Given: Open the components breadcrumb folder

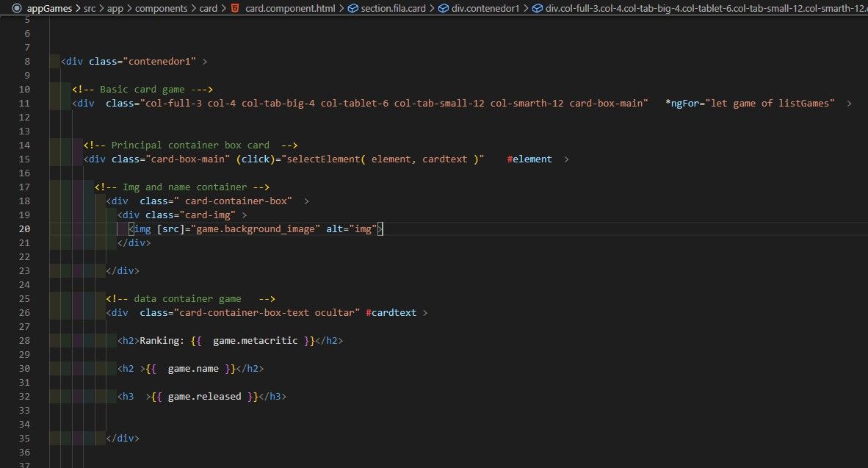Looking at the screenshot, I should pos(161,8).
